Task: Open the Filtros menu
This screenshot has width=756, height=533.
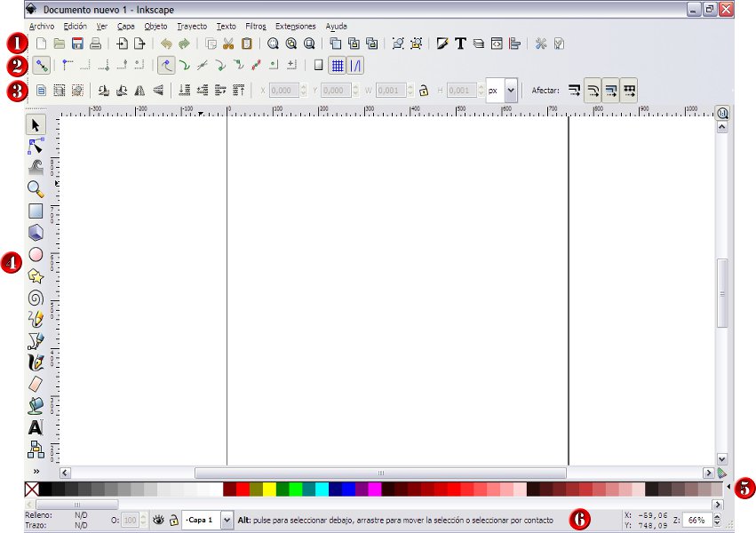Action: pos(256,26)
